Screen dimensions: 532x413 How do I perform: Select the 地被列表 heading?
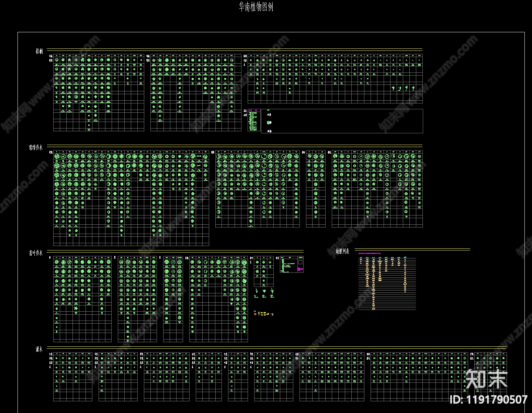[x=343, y=252]
